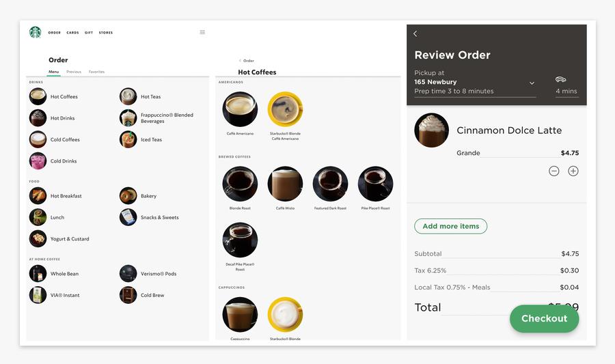Click the Order back chevron link
The width and height of the screenshot is (615, 364).
point(246,61)
